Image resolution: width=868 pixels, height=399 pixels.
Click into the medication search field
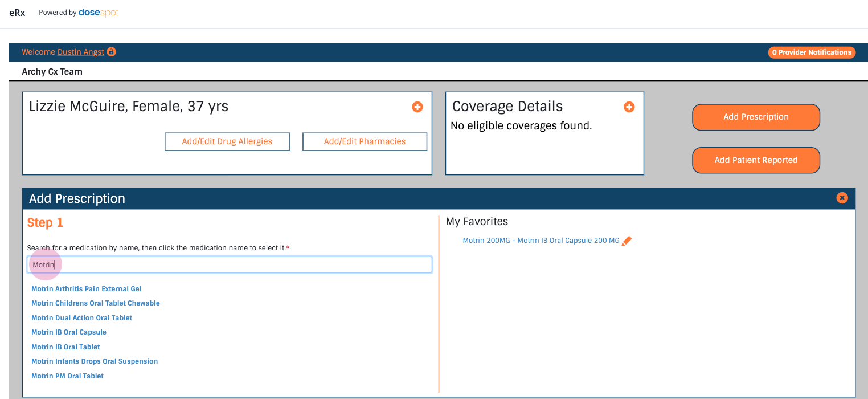[230, 264]
